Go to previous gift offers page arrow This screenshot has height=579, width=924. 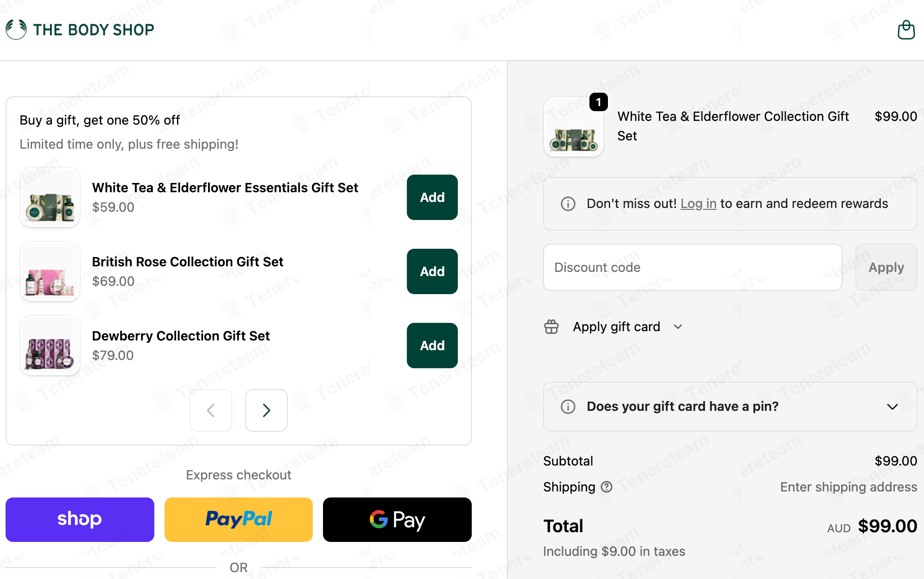(x=211, y=410)
